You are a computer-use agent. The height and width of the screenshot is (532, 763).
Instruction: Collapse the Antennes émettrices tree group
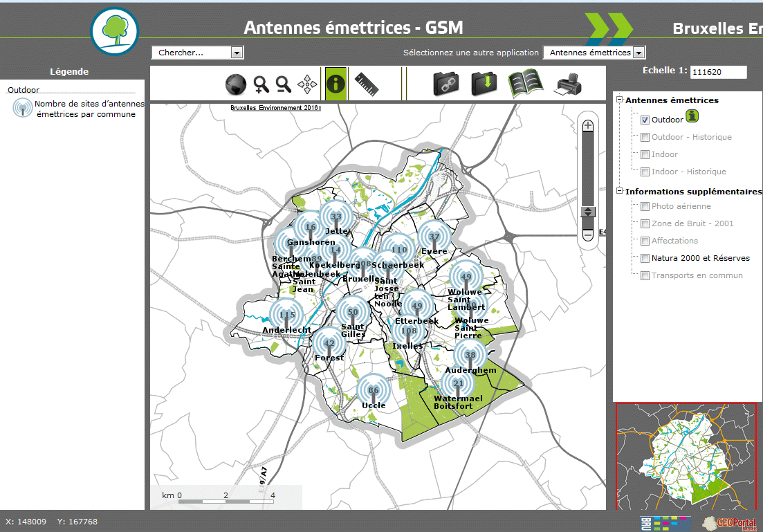[x=619, y=100]
